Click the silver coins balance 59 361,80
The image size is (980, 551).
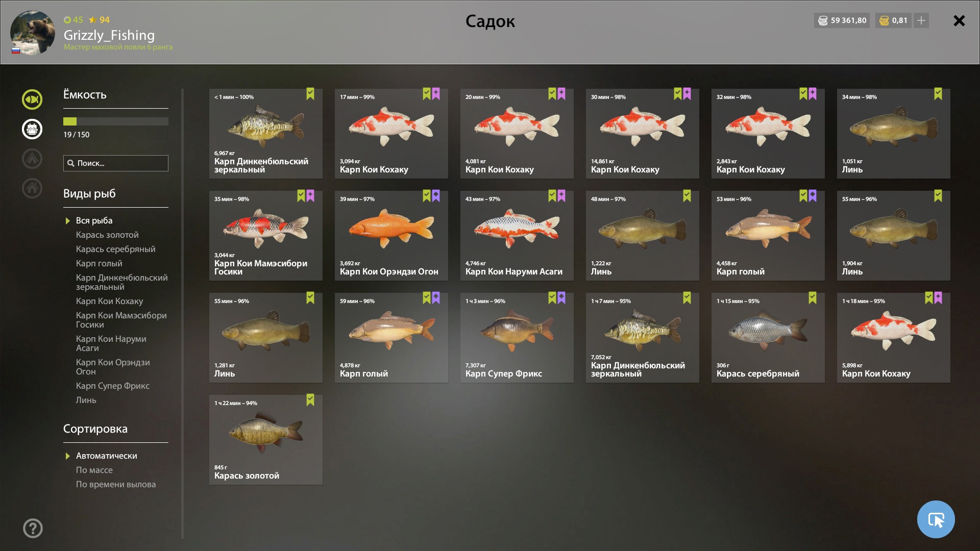coord(842,20)
